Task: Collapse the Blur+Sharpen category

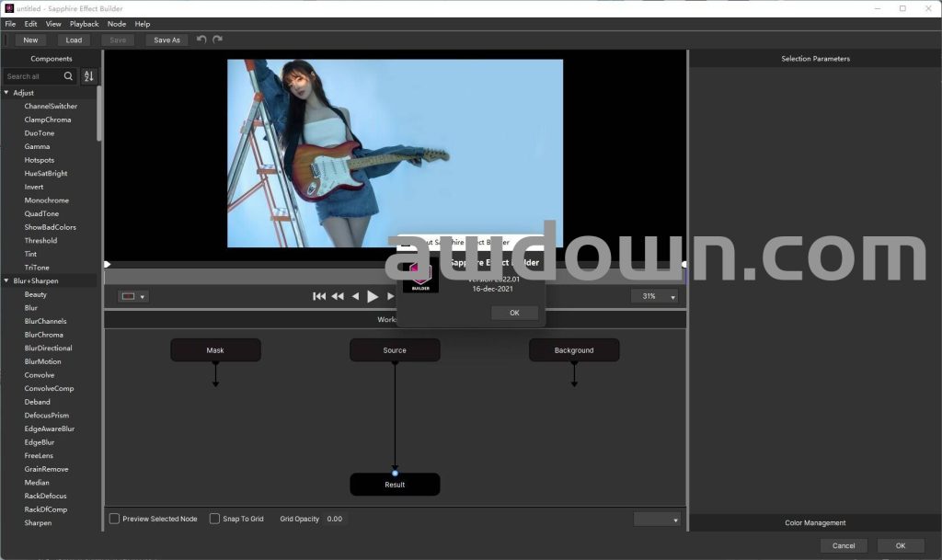Action: pos(7,280)
